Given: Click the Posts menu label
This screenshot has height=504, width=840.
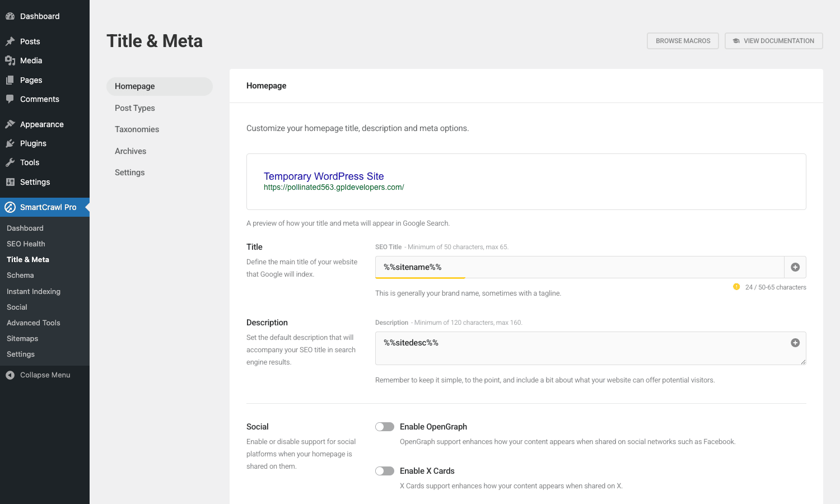Looking at the screenshot, I should (30, 41).
